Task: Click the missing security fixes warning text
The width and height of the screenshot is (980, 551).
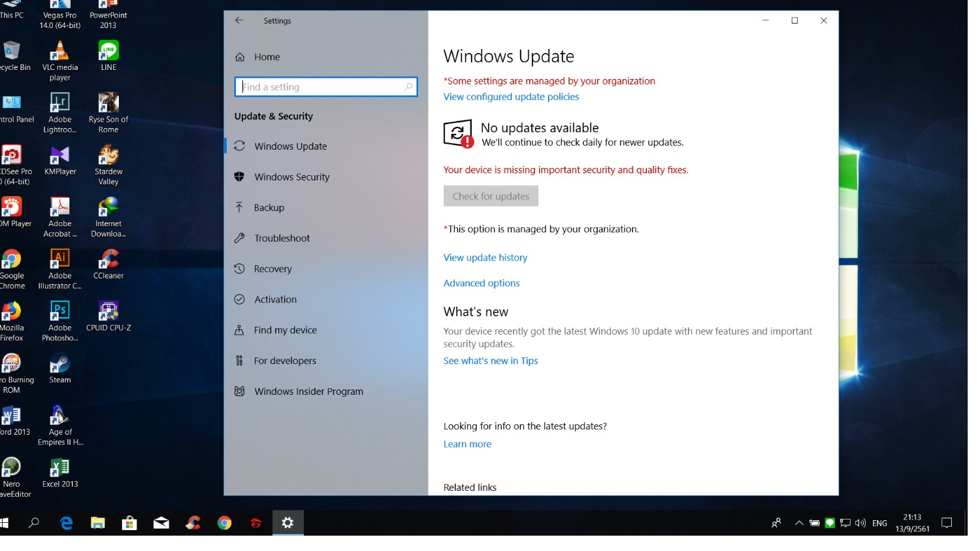Action: click(566, 170)
